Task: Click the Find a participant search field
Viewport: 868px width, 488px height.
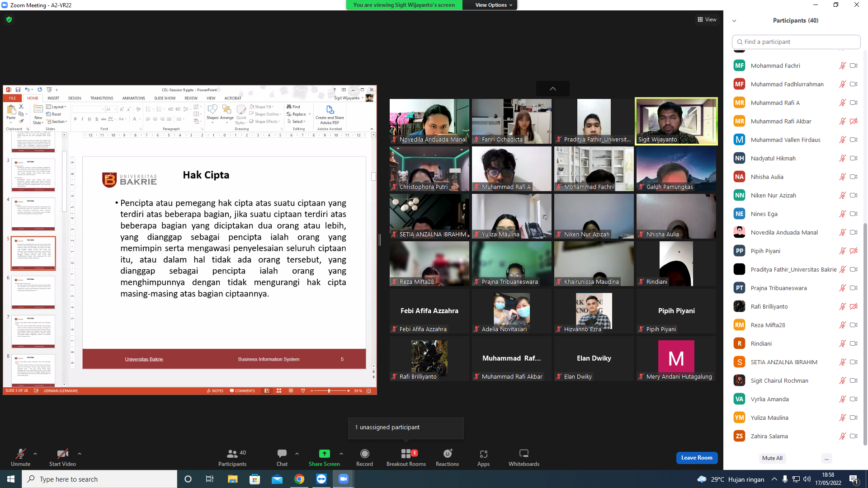Action: click(796, 42)
